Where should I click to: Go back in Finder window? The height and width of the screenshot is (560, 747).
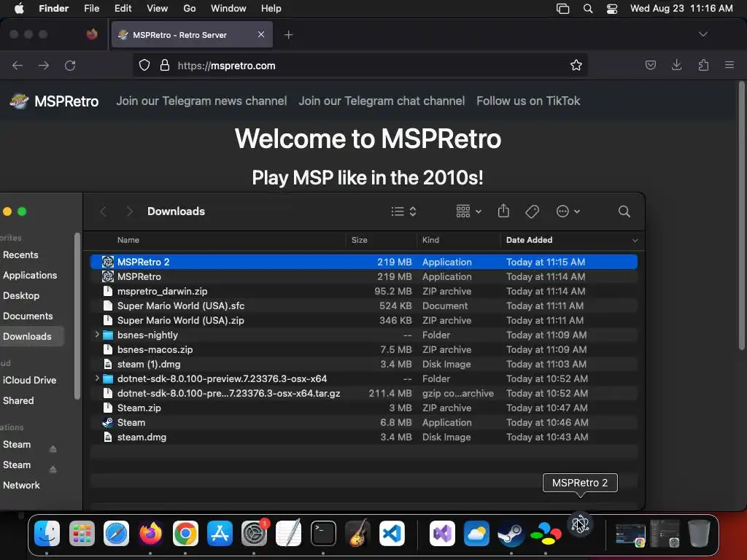coord(104,211)
